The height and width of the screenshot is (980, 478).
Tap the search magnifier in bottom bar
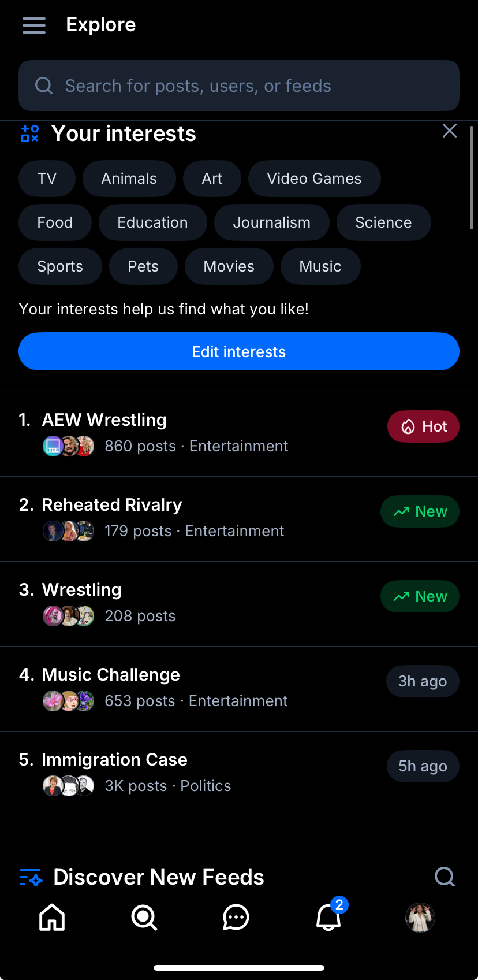(144, 917)
